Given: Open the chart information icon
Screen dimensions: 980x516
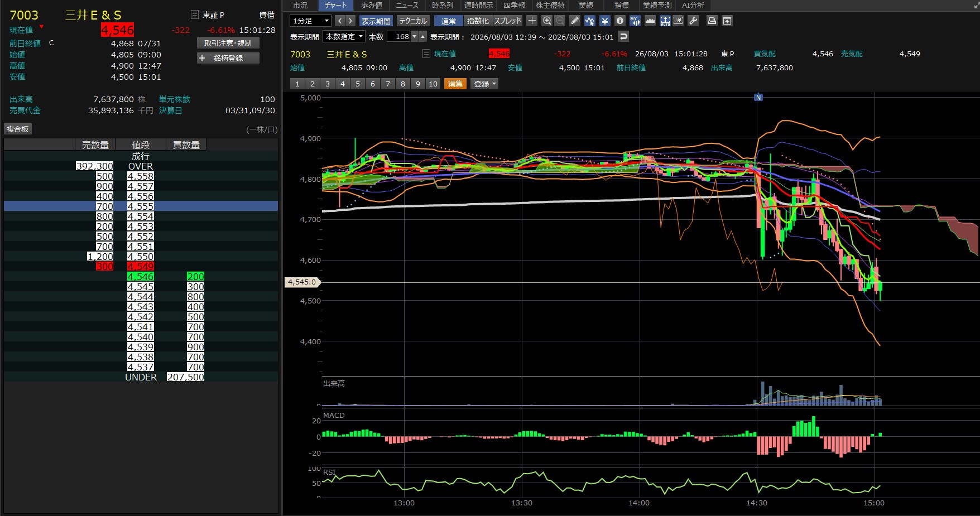Looking at the screenshot, I should (x=620, y=21).
